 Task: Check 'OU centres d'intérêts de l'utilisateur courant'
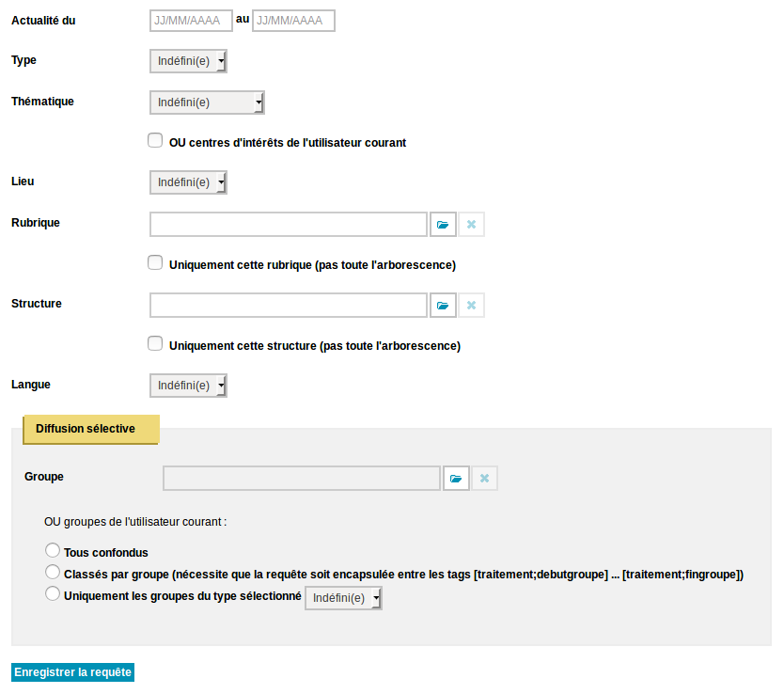(155, 140)
